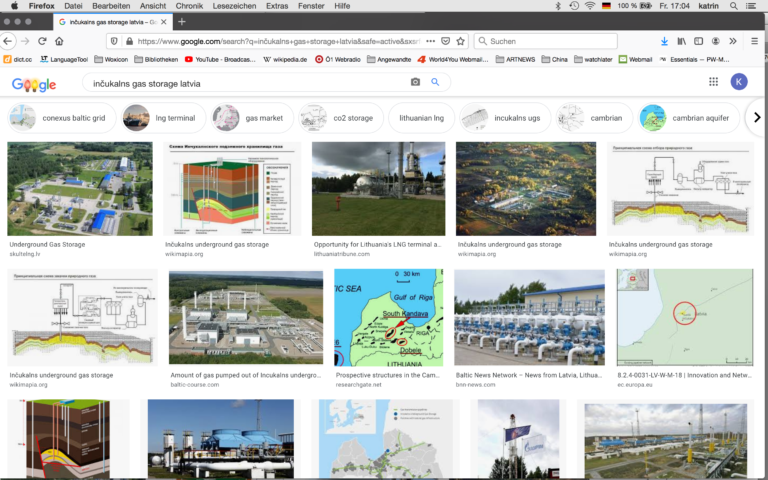Open the Ansicht menu

[153, 6]
